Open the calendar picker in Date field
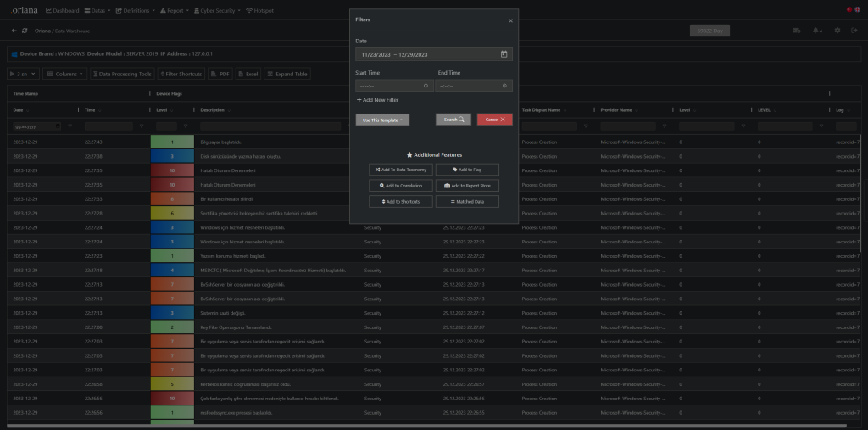Image resolution: width=868 pixels, height=430 pixels. point(504,54)
